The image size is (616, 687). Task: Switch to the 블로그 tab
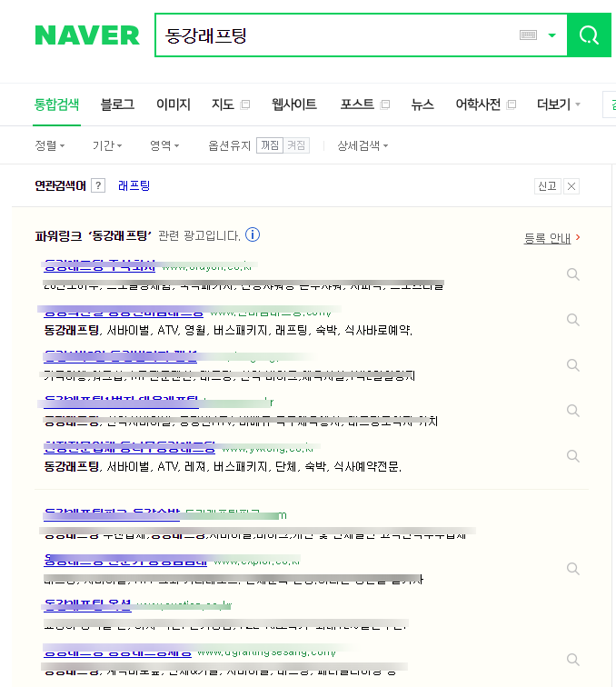point(117,105)
